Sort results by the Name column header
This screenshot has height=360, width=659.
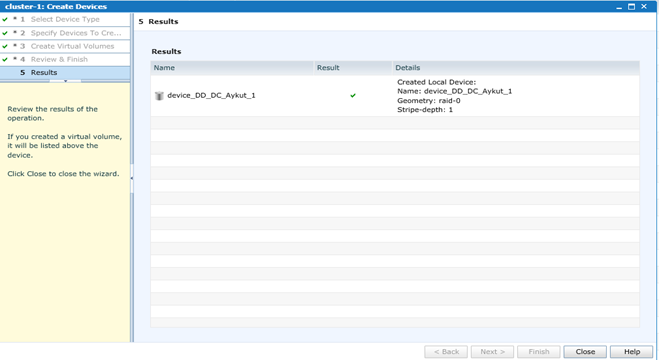tap(232, 68)
